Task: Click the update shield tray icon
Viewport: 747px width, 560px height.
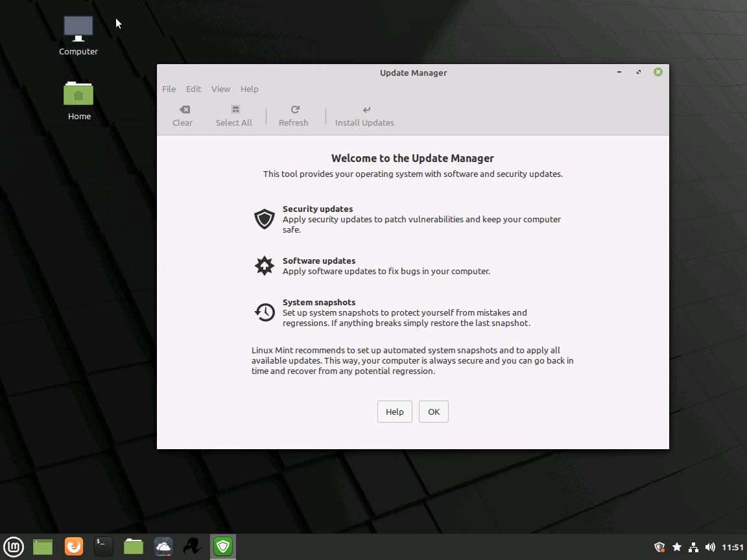Action: [659, 546]
